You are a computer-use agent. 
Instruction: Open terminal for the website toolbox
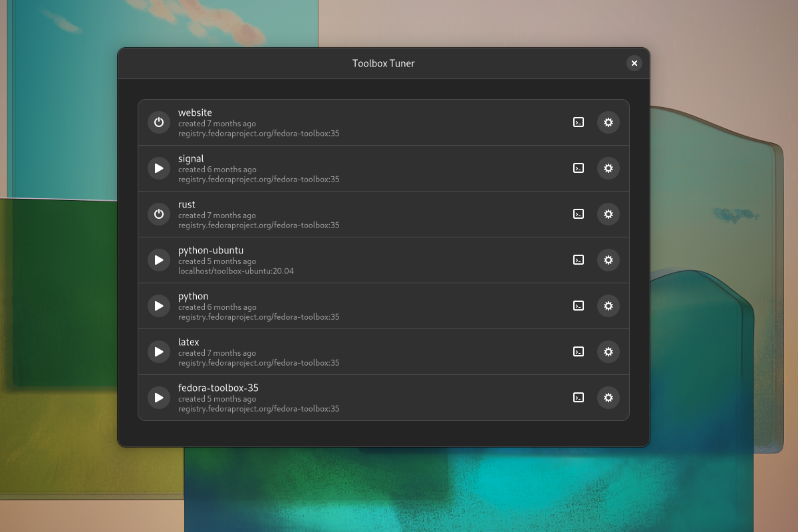[x=579, y=122]
